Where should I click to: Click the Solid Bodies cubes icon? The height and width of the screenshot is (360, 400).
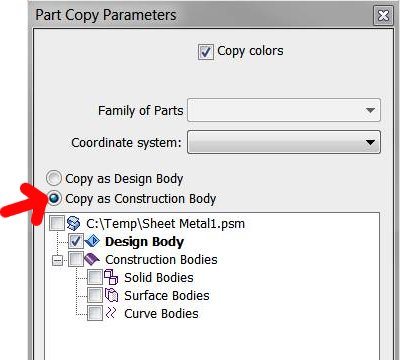coord(111,277)
